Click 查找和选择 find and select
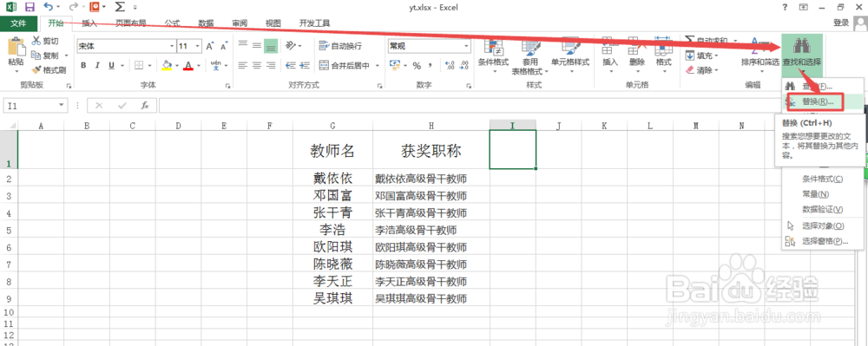The height and width of the screenshot is (346, 868). click(x=801, y=55)
